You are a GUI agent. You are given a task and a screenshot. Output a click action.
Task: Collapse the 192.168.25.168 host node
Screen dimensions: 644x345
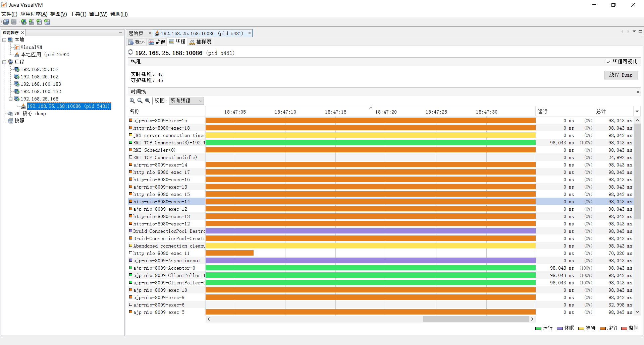pyautogui.click(x=11, y=99)
